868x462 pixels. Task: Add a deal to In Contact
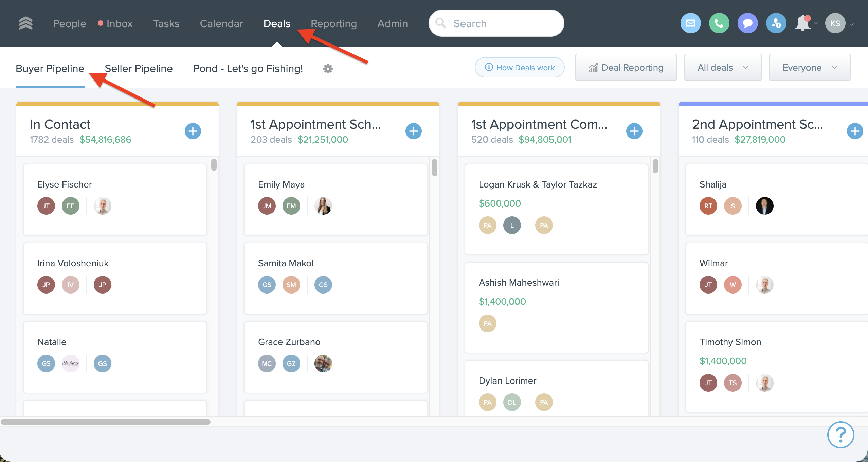pos(193,131)
